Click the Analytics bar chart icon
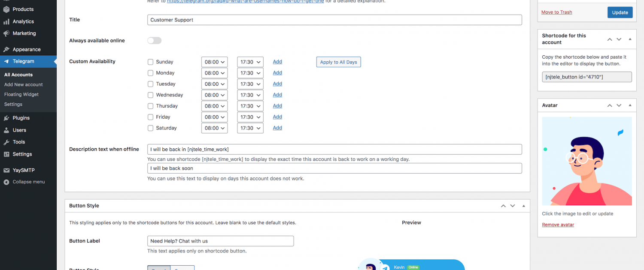Viewport: 644px width, 270px height. pyautogui.click(x=6, y=21)
